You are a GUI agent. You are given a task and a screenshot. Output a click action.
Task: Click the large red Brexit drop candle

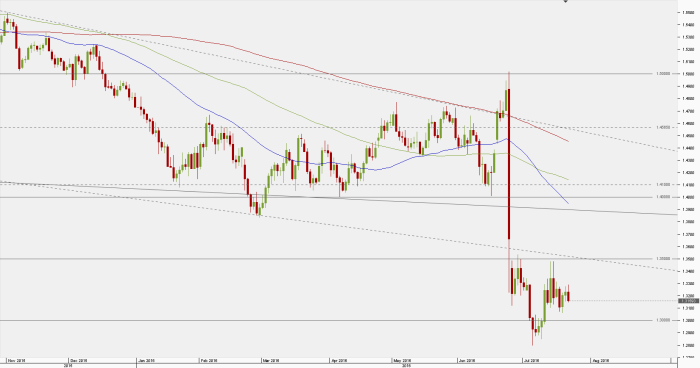(x=508, y=164)
